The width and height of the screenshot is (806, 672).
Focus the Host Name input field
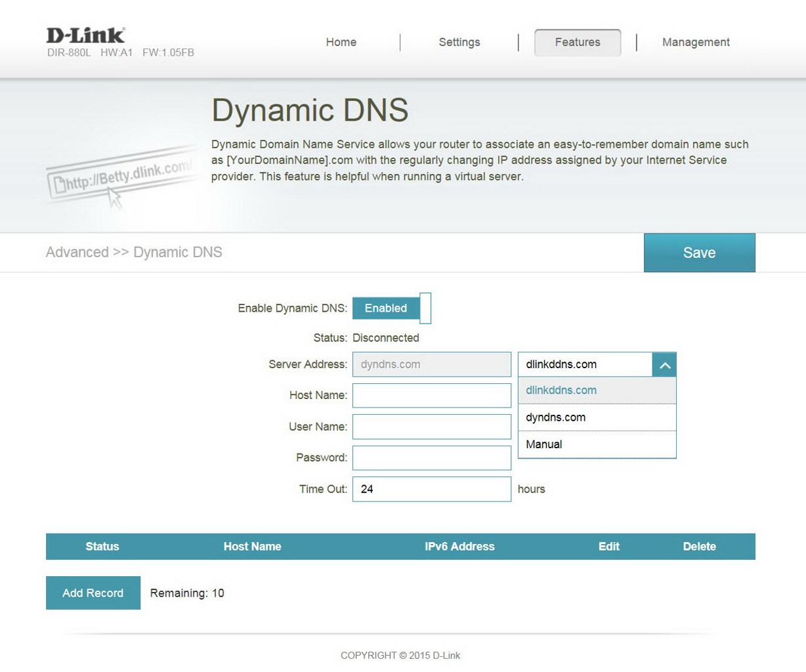pyautogui.click(x=432, y=396)
